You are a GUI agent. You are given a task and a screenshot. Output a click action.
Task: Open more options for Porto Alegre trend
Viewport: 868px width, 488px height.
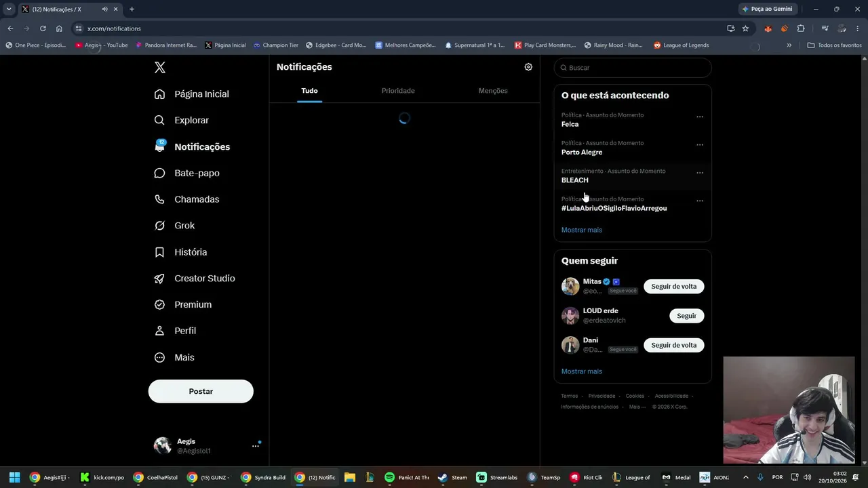coord(700,144)
